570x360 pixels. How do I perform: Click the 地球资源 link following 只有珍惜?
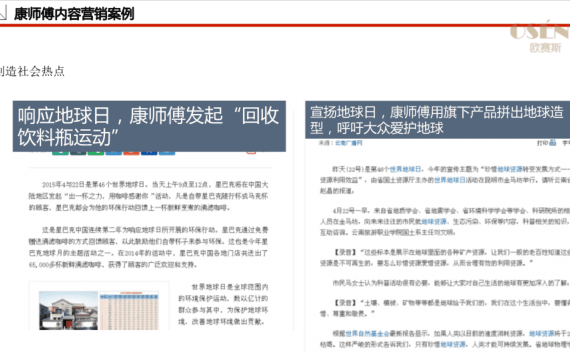coord(453,344)
